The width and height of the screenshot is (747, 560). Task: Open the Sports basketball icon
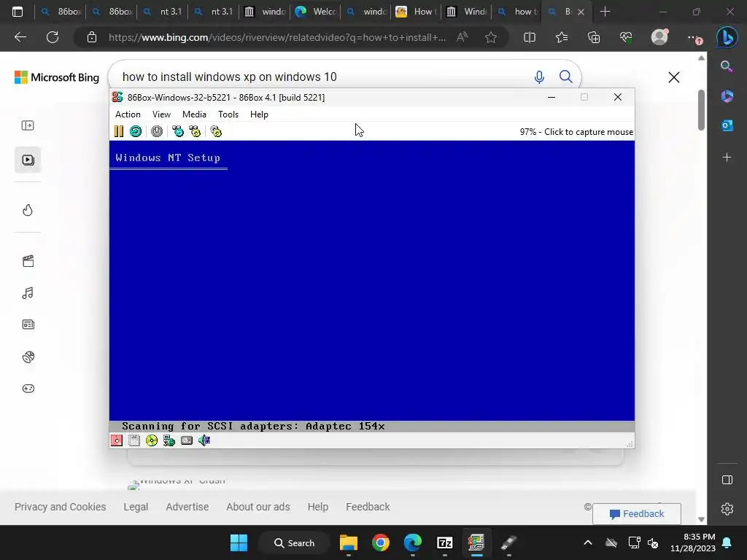point(28,357)
